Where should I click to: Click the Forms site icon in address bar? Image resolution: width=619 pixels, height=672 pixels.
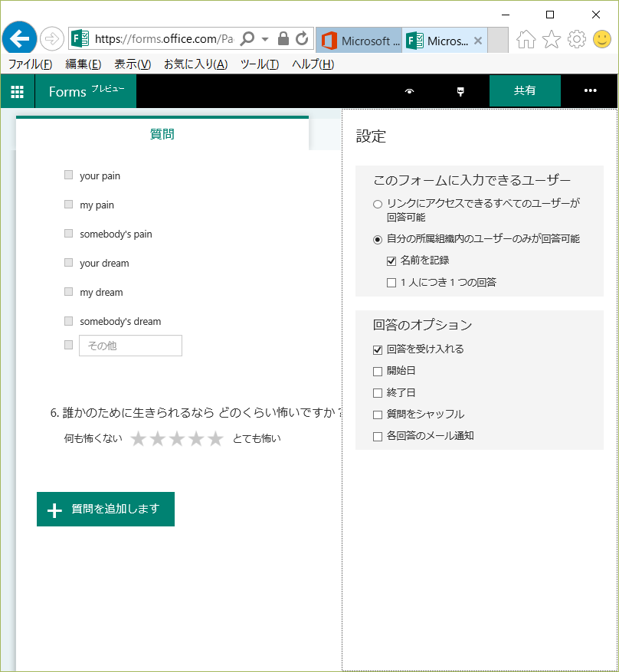coord(80,39)
